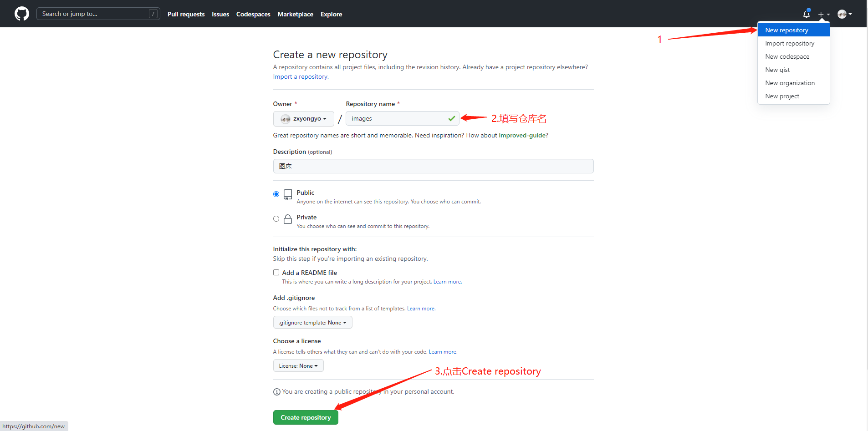Click the Create repository button
This screenshot has width=868, height=431.
(306, 417)
